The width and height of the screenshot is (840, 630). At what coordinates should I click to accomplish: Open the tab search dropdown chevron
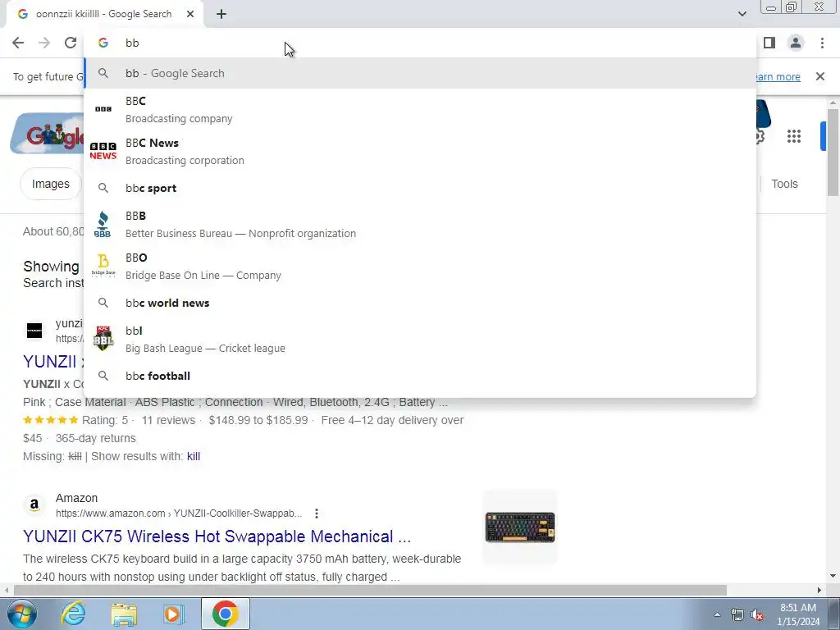(x=742, y=14)
